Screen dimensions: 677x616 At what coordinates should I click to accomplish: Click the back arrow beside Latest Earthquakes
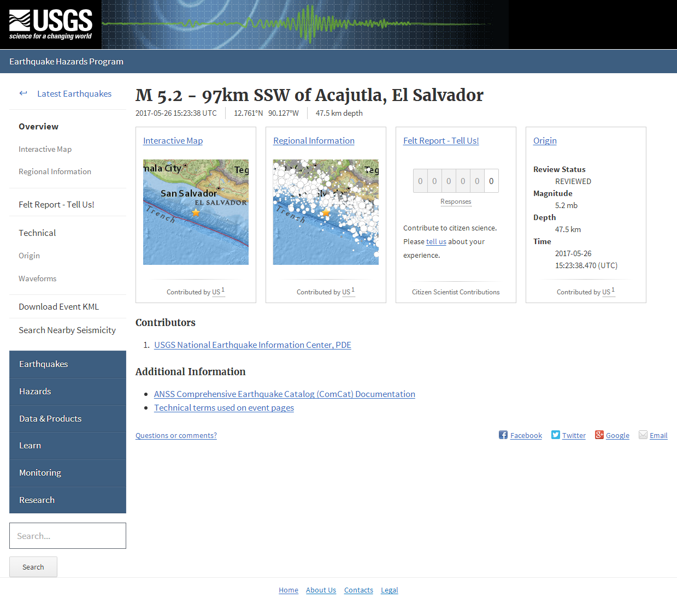pos(23,93)
